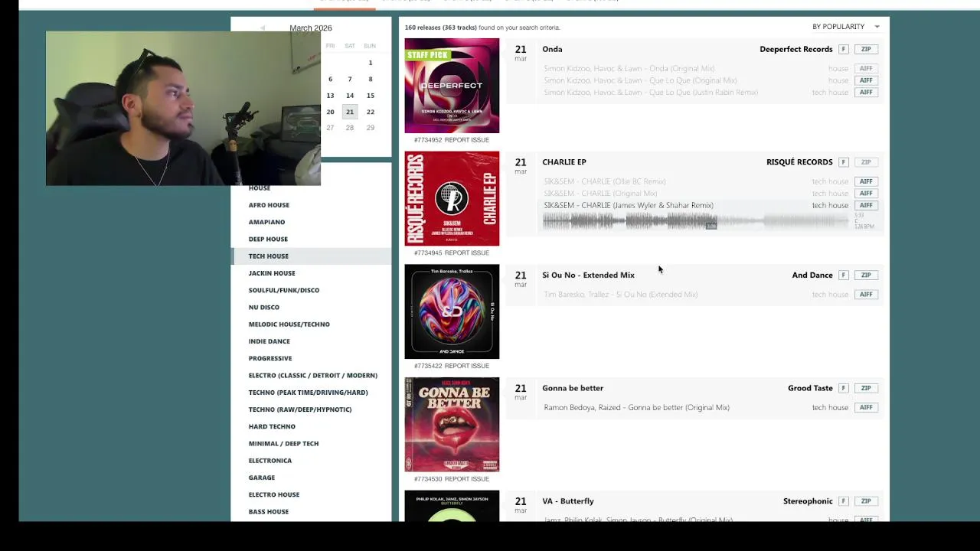Play SIK&SEM - CHARLIE (Ollie BC Remix) track
The height and width of the screenshot is (551, 980).
(x=605, y=182)
